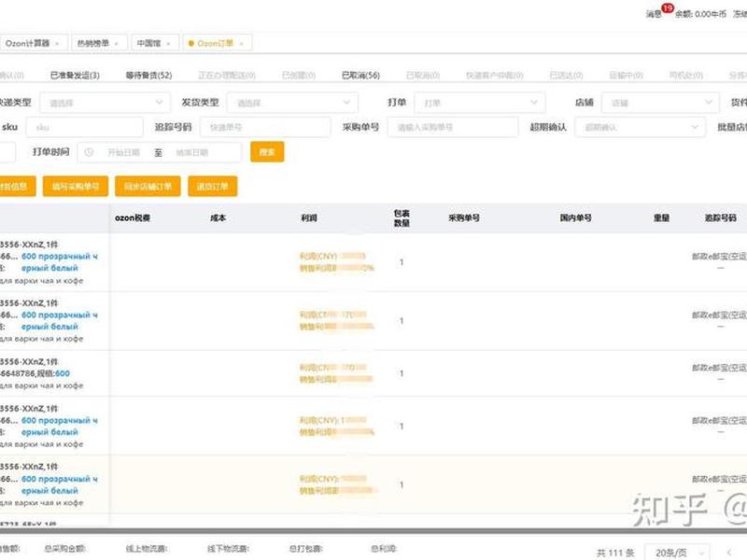
Task: Click the 填写采购单号 button
Action: click(76, 186)
